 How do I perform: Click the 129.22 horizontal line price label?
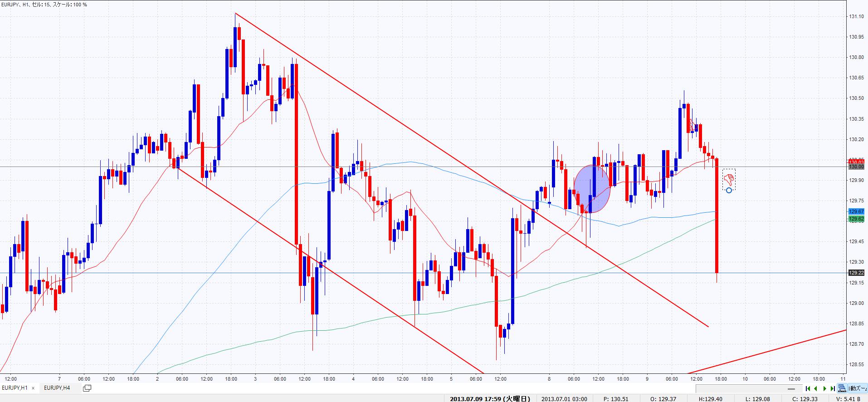[x=856, y=273]
